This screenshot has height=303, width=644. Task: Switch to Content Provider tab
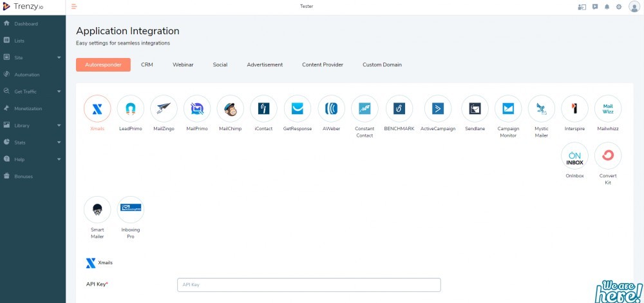click(x=323, y=65)
